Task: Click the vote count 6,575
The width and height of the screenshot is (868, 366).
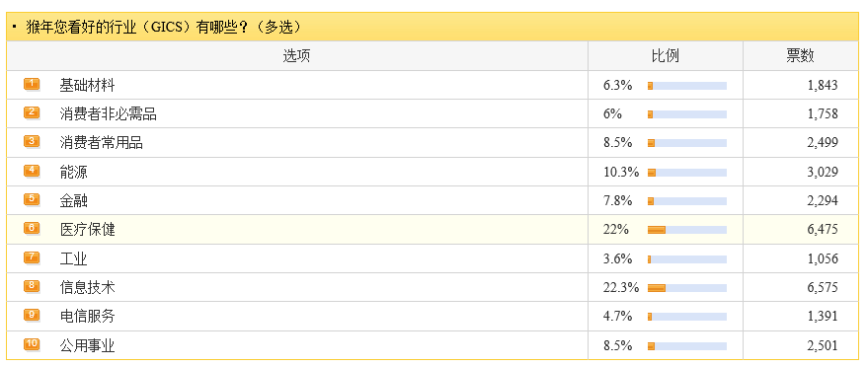Action: click(823, 288)
